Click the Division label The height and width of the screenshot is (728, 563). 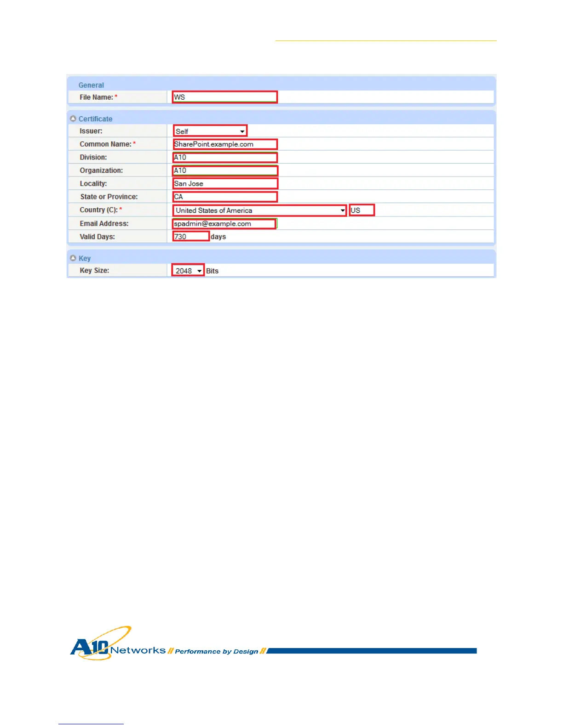[x=93, y=157]
